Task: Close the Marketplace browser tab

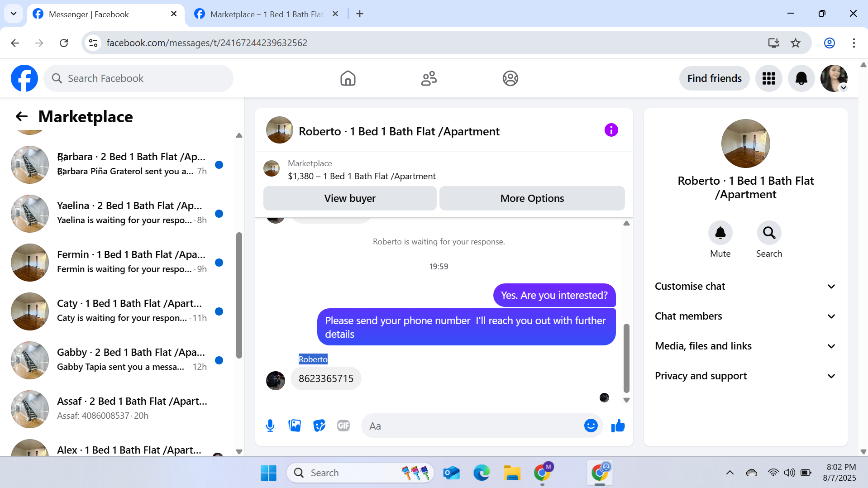Action: coord(335,14)
